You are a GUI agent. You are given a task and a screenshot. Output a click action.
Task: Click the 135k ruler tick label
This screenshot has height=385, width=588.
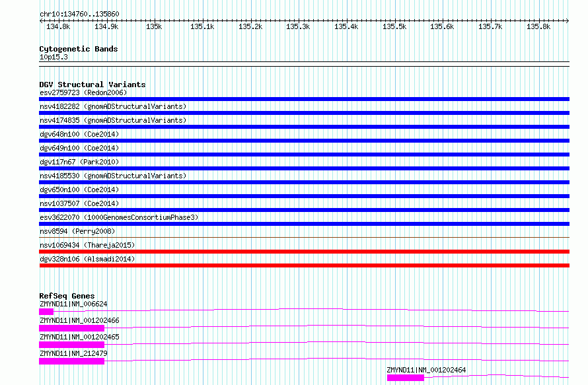coord(154,26)
